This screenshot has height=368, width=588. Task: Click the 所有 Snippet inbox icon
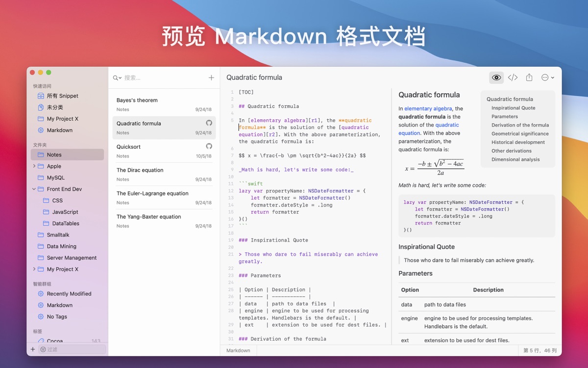(x=41, y=96)
